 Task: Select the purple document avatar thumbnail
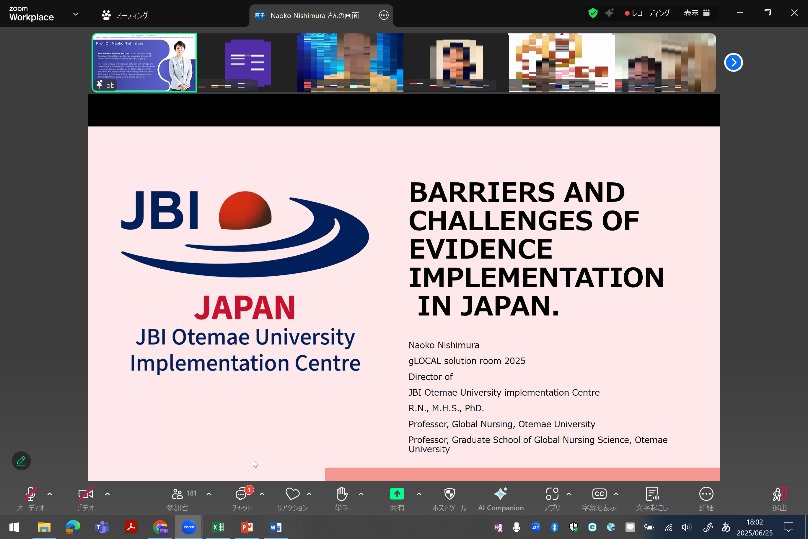(247, 62)
